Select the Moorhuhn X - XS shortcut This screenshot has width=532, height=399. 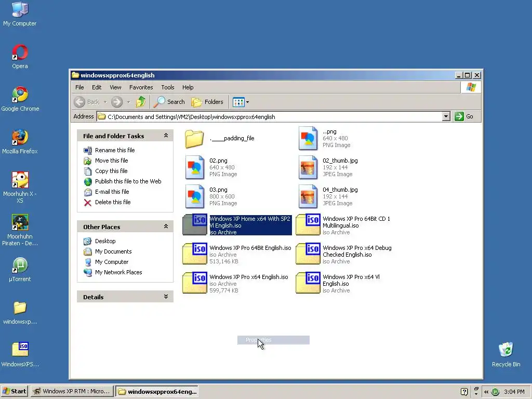(20, 180)
